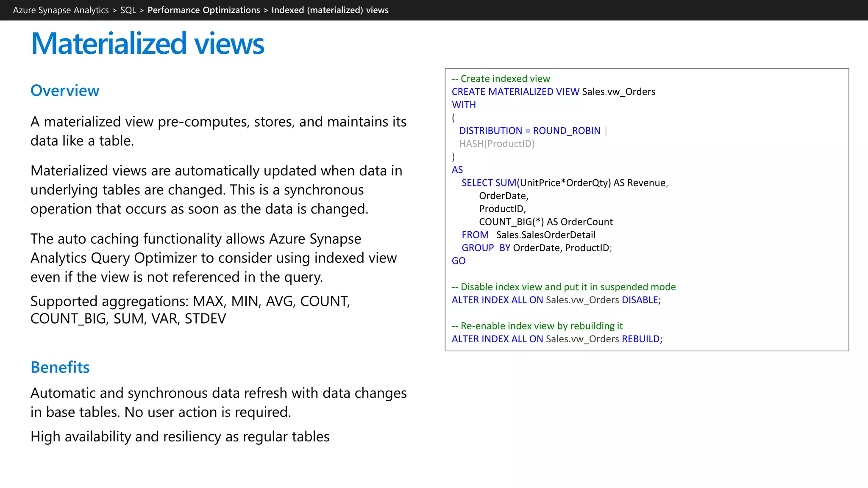Click '-- Re-enable index view by rebuilding' comment
Screen dimensions: 868x488
click(x=537, y=326)
